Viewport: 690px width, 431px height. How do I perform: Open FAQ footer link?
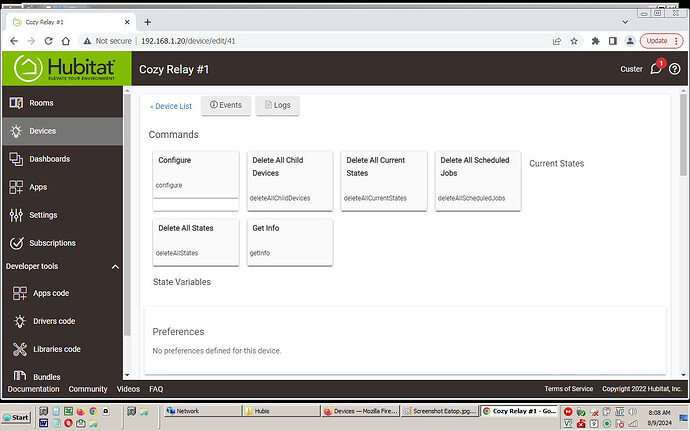(x=156, y=389)
